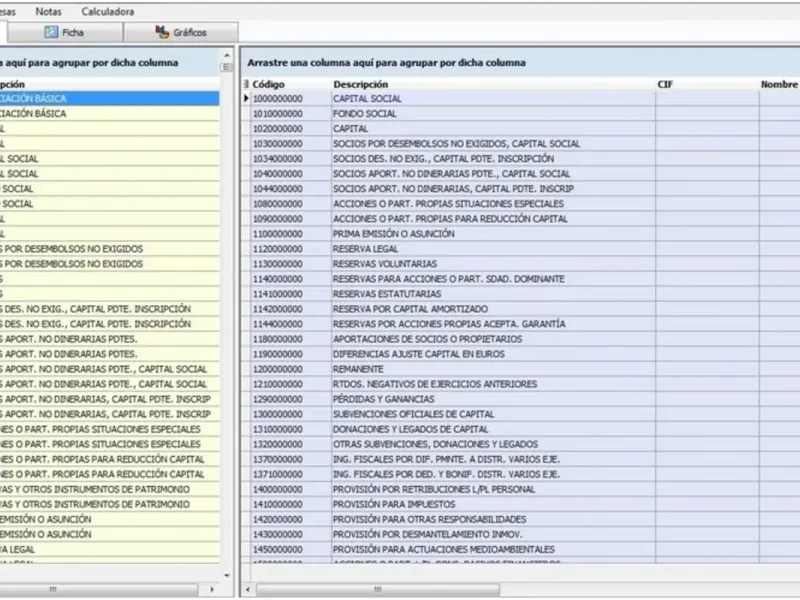Switch to the Gráficos tab
This screenshot has width=800, height=600.
click(181, 32)
